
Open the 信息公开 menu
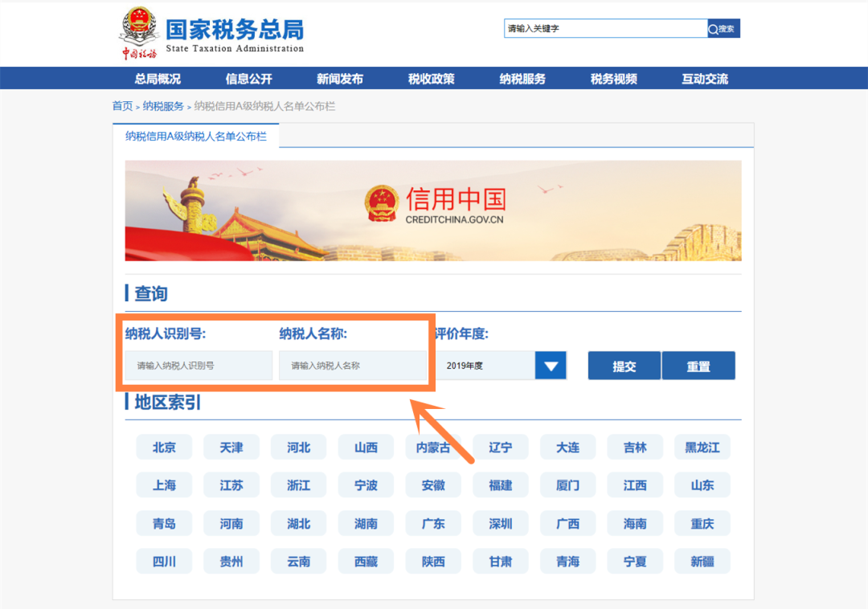[249, 79]
